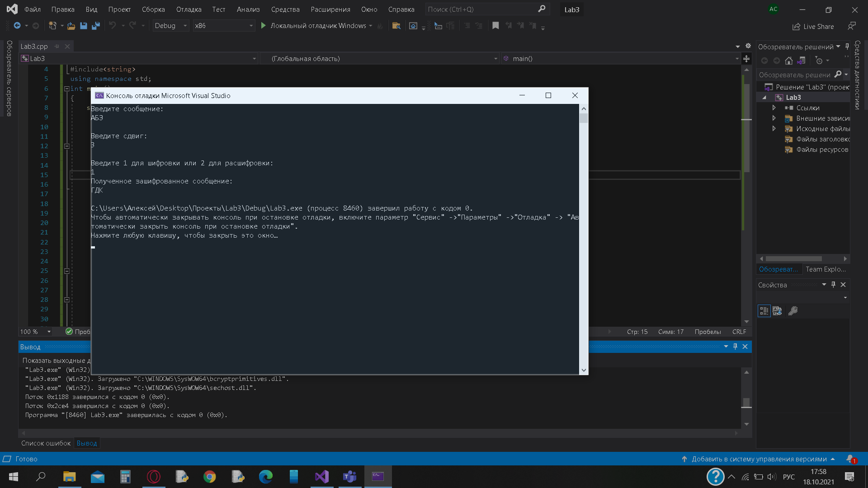The height and width of the screenshot is (488, 868).
Task: Toggle the bookmark toolbar icon
Action: (x=495, y=26)
